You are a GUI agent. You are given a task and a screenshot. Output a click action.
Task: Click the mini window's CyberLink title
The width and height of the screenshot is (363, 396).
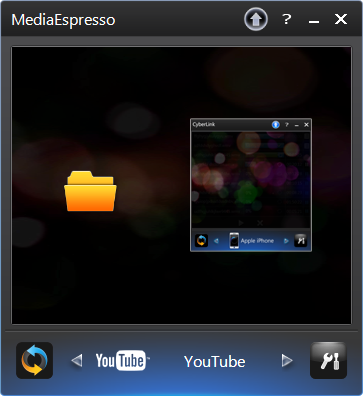(204, 124)
